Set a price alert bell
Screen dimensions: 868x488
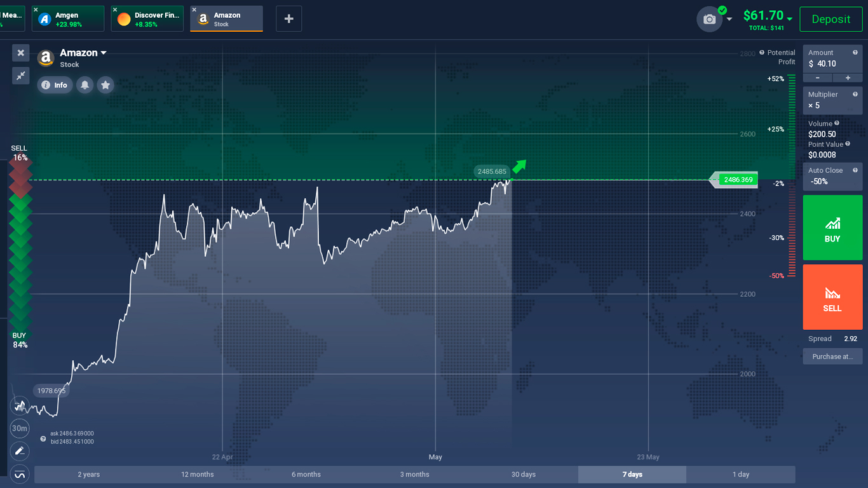click(85, 85)
